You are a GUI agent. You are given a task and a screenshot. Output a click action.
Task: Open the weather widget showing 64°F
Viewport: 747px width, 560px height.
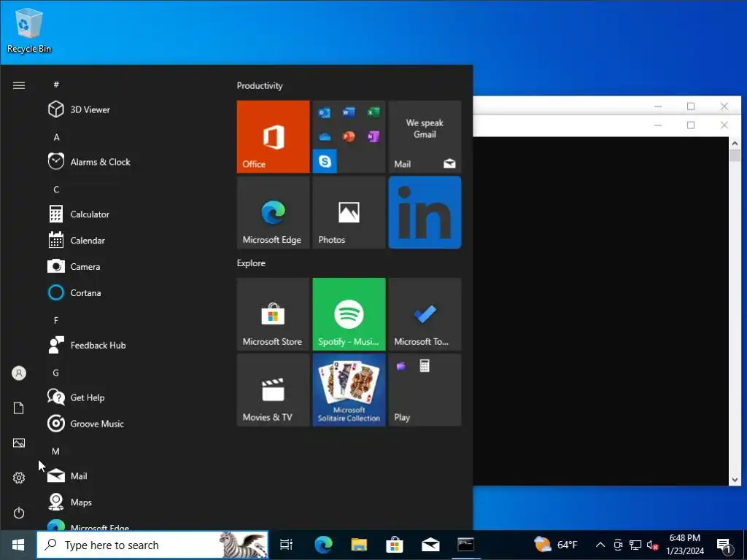click(x=556, y=545)
